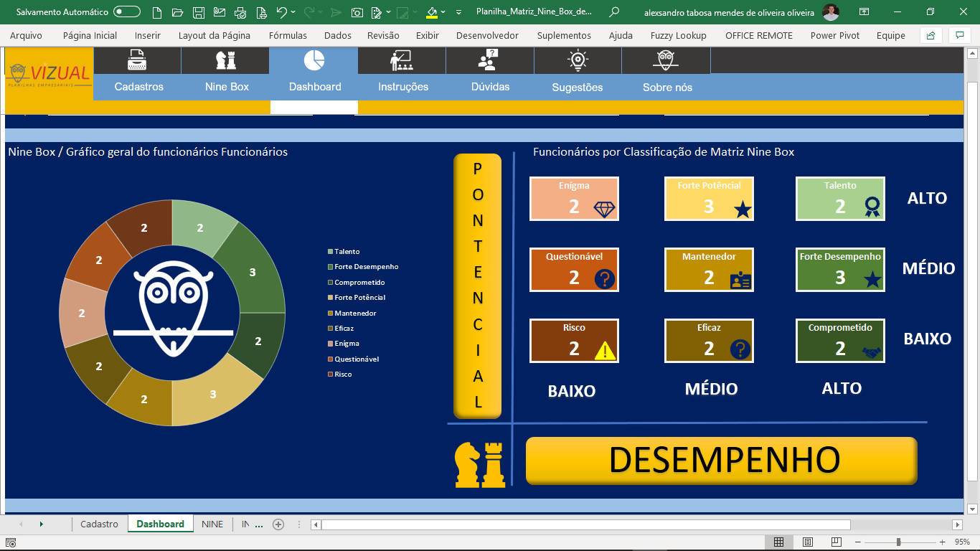Click the Save icon in the quick access toolbar
Image resolution: width=980 pixels, height=551 pixels.
click(x=199, y=12)
